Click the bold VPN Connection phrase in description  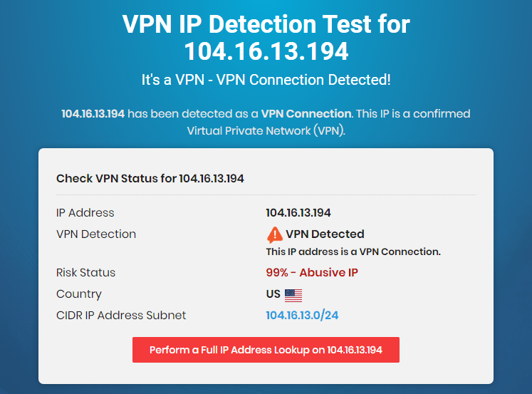[306, 114]
